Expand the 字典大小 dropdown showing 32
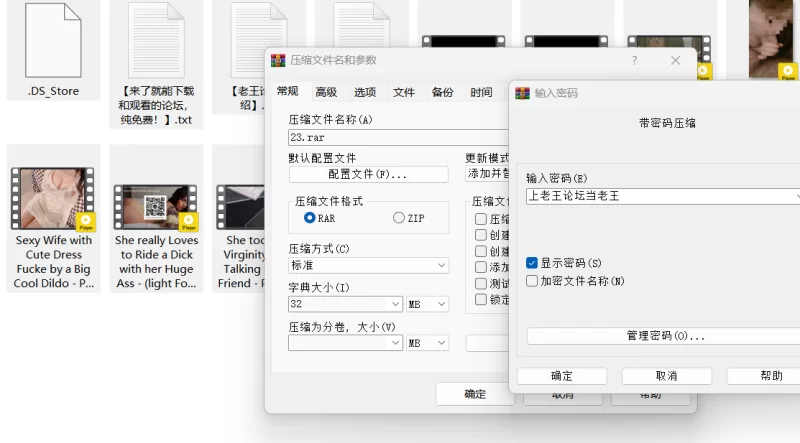Screen dimensions: 800x443 [346, 304]
